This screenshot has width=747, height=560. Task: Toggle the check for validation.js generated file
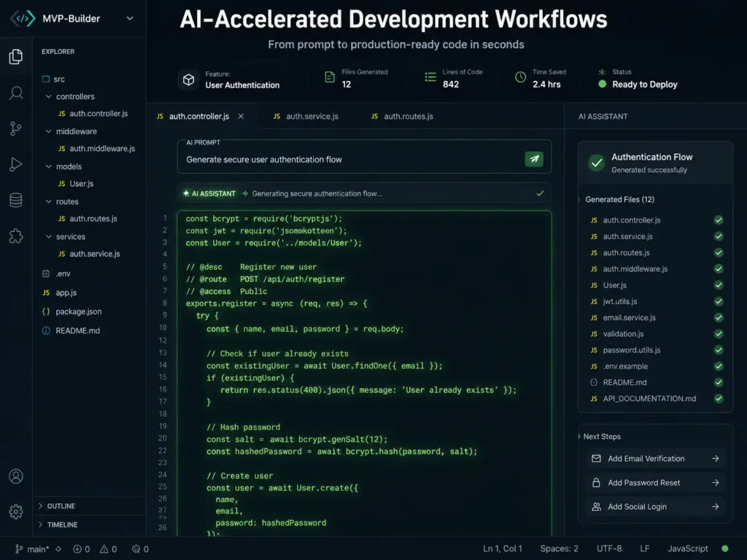tap(719, 334)
